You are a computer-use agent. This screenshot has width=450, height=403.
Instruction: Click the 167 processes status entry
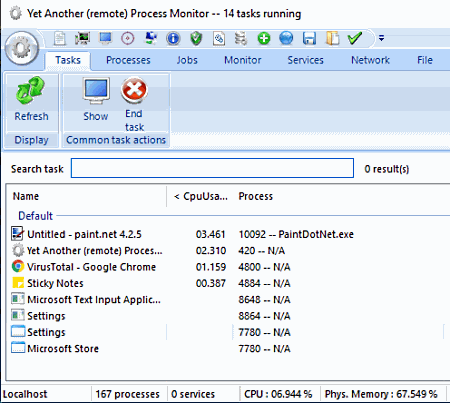click(x=128, y=394)
